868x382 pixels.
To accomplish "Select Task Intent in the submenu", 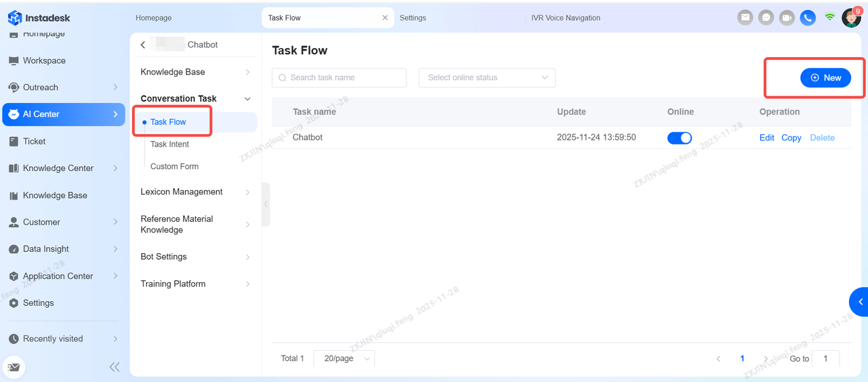I will coord(170,145).
